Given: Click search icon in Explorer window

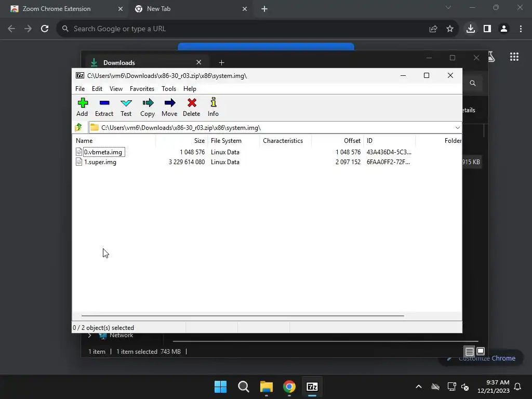Looking at the screenshot, I should click(473, 83).
